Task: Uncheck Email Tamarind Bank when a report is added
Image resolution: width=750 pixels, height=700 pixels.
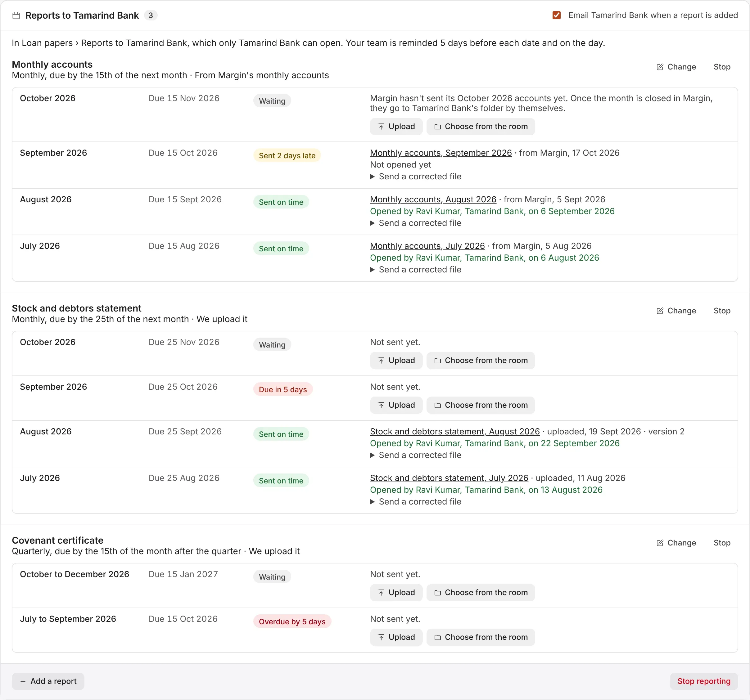Action: [557, 15]
